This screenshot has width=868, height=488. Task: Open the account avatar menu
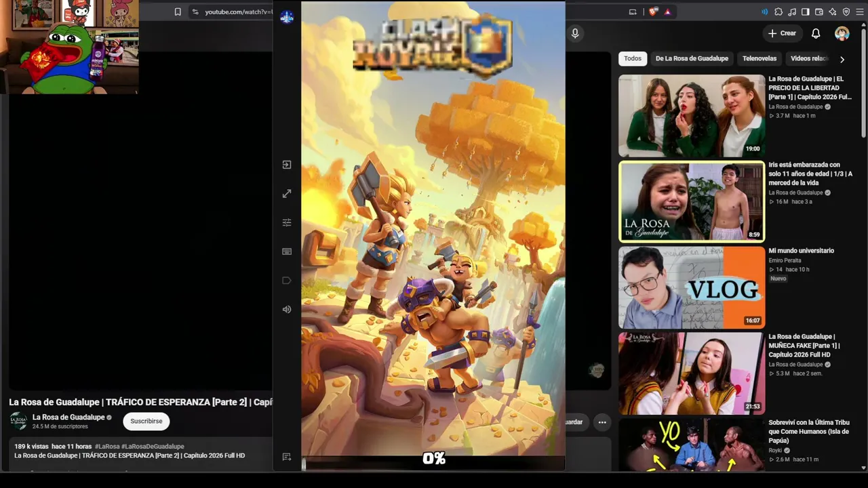[x=842, y=33]
